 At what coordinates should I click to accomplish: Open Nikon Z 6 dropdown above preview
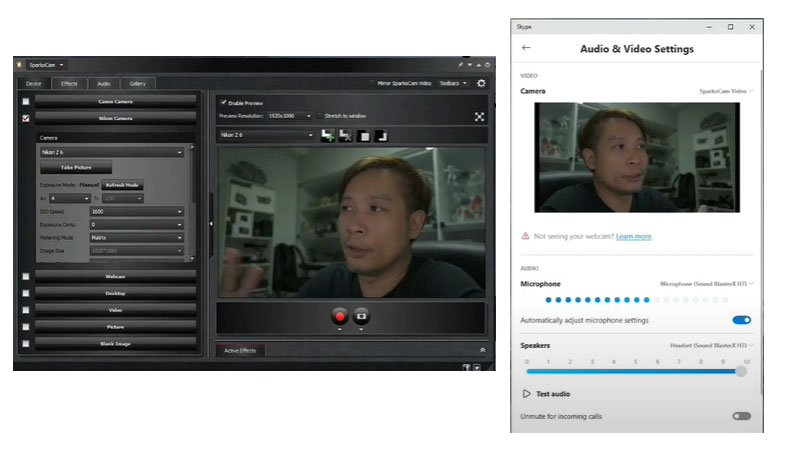(267, 135)
